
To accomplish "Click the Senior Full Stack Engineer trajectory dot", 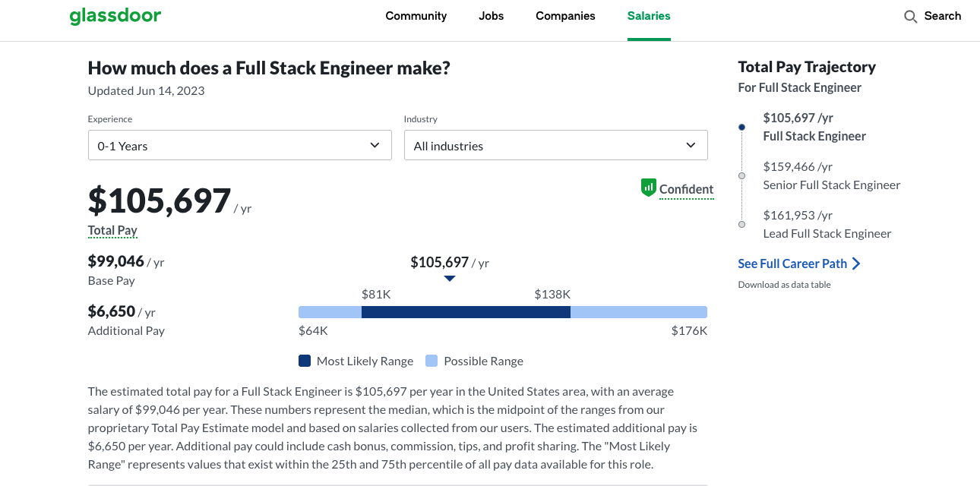I will (742, 175).
